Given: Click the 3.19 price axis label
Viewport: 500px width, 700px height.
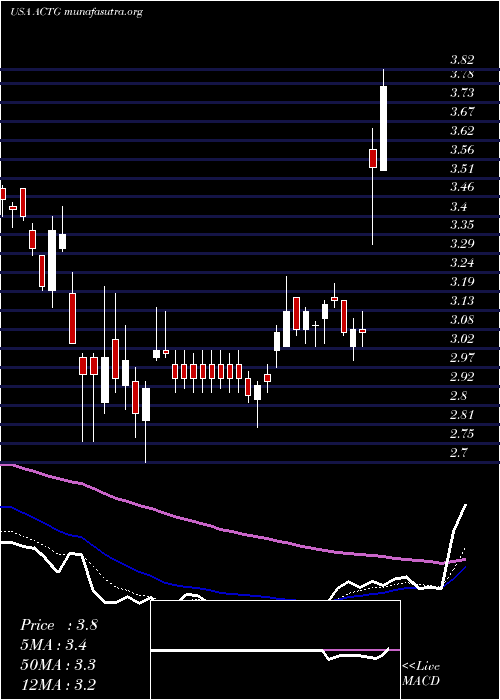Looking at the screenshot, I should tap(462, 282).
